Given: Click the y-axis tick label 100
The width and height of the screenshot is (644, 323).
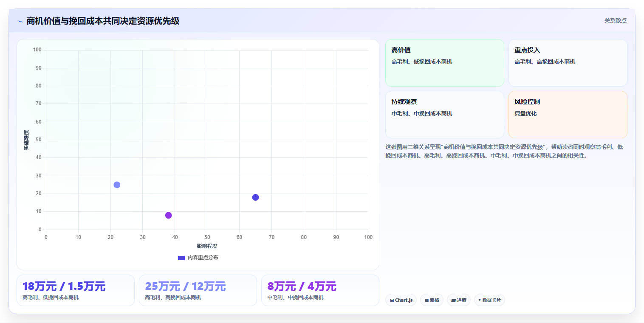Looking at the screenshot, I should click(37, 50).
